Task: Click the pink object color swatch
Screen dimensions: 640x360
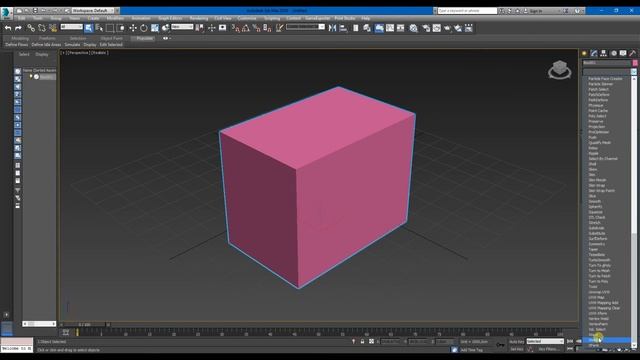Action: (x=635, y=63)
